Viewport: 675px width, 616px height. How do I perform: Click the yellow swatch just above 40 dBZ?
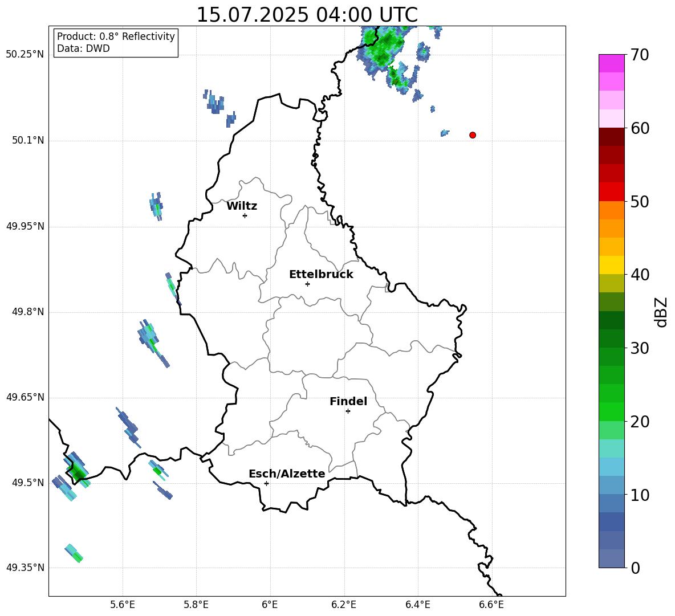click(x=611, y=265)
